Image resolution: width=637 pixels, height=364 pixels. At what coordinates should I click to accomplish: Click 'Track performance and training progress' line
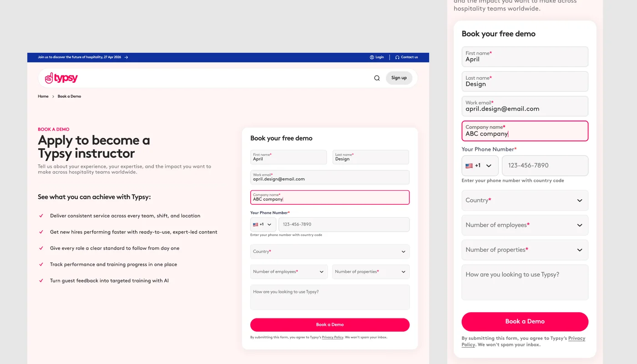pos(113,264)
